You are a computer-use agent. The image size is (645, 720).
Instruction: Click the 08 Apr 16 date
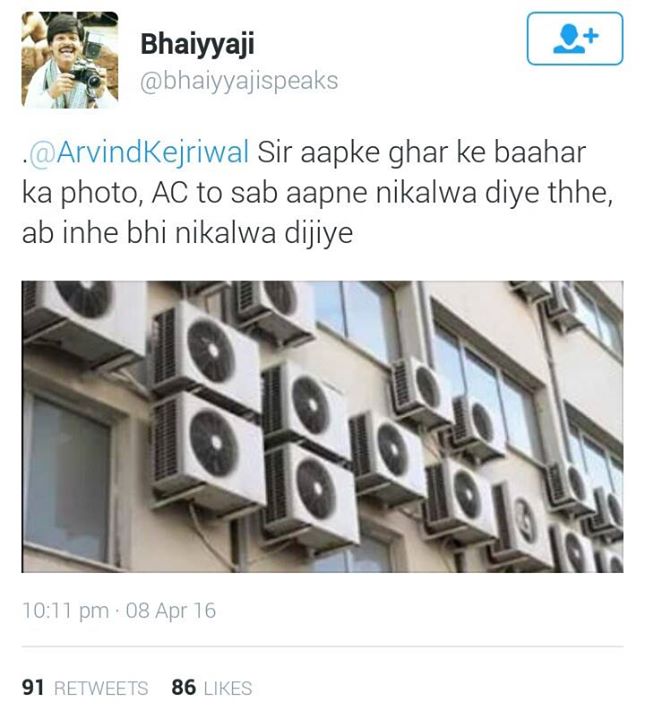point(171,611)
